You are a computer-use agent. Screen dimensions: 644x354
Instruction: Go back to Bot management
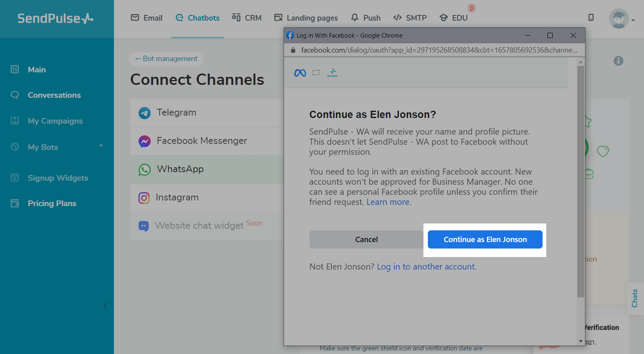click(x=166, y=59)
